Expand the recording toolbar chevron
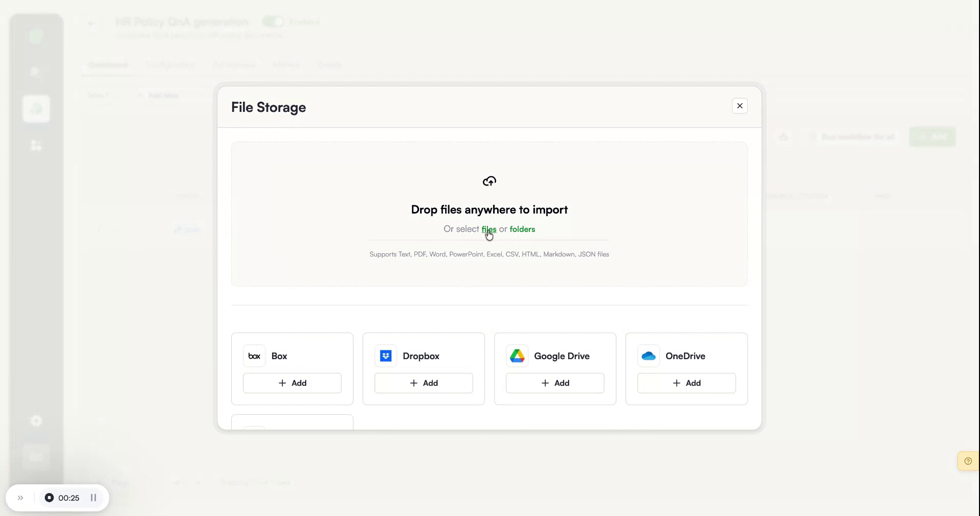The image size is (980, 516). point(19,498)
